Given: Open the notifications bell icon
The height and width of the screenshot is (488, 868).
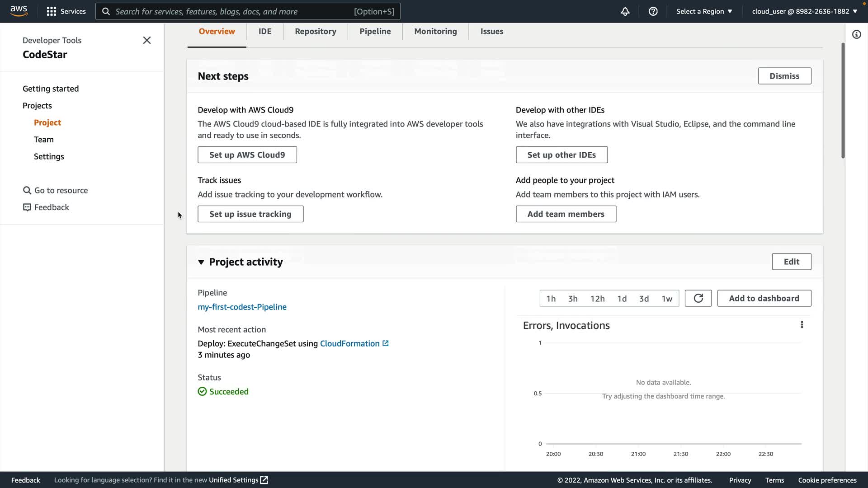Looking at the screenshot, I should 625,11.
